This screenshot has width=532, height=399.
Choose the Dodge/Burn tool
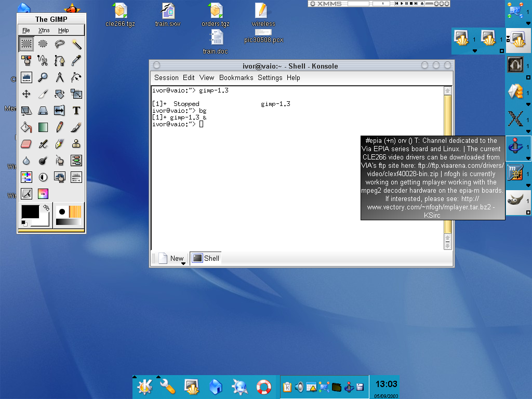[x=43, y=160]
